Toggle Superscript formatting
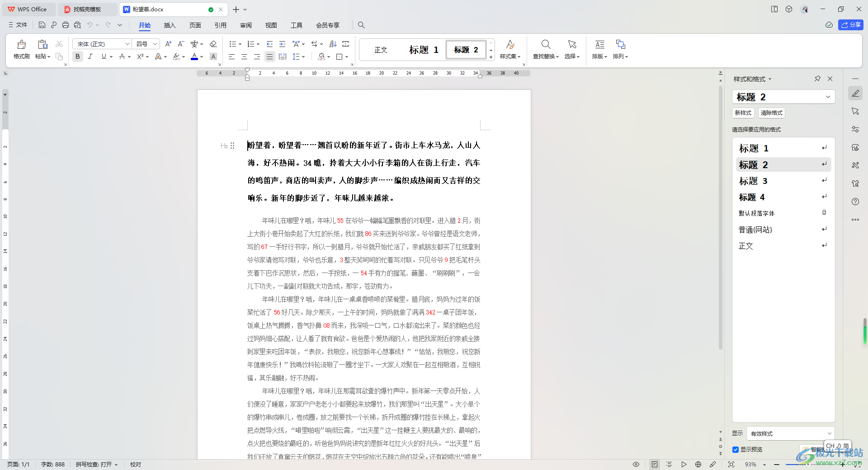This screenshot has width=868, height=470. click(x=141, y=56)
